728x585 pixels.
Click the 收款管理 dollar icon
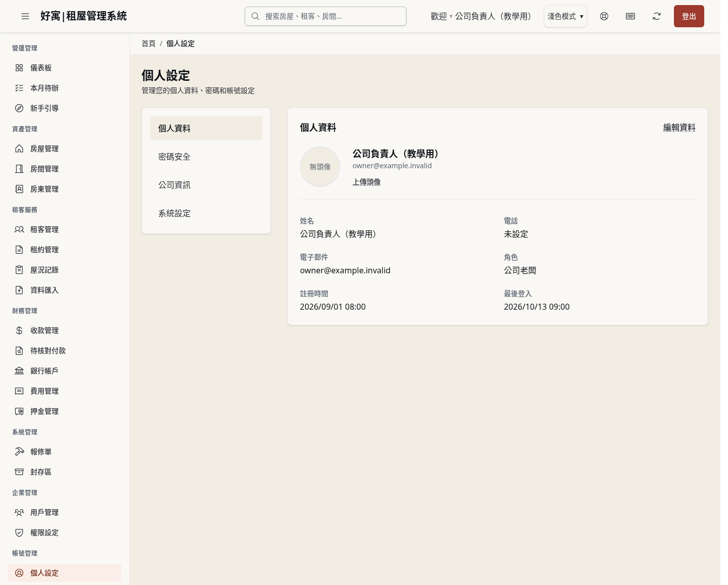pos(19,330)
